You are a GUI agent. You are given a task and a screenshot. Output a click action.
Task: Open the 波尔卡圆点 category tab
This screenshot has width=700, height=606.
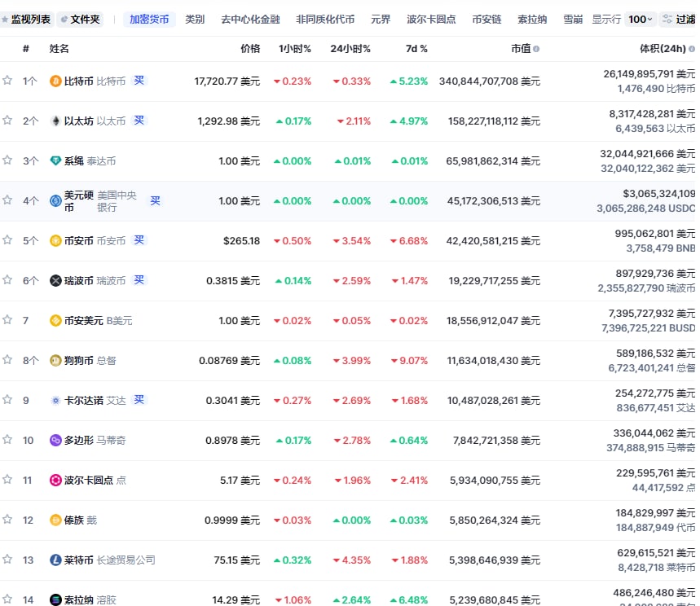click(431, 20)
